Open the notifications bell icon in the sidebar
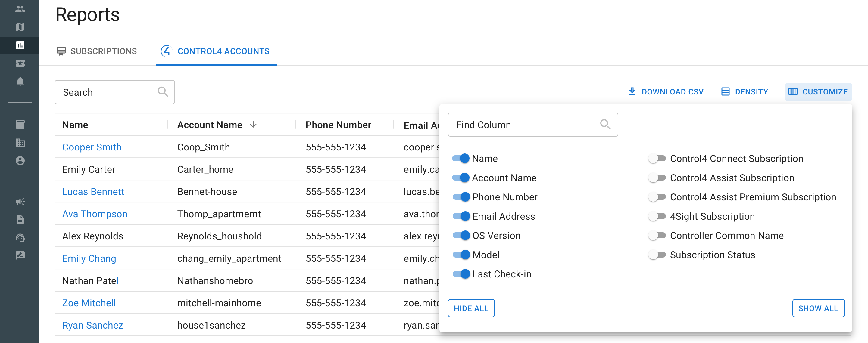The height and width of the screenshot is (343, 868). [20, 81]
